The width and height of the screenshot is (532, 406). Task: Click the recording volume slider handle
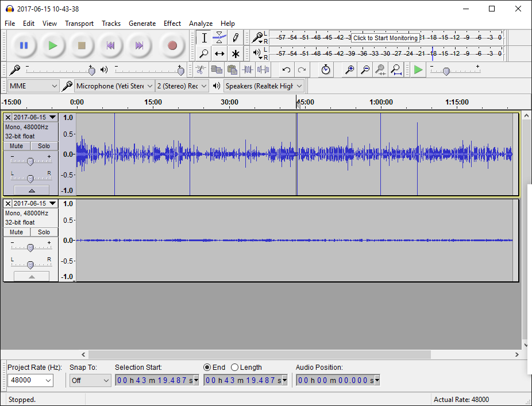tap(91, 71)
